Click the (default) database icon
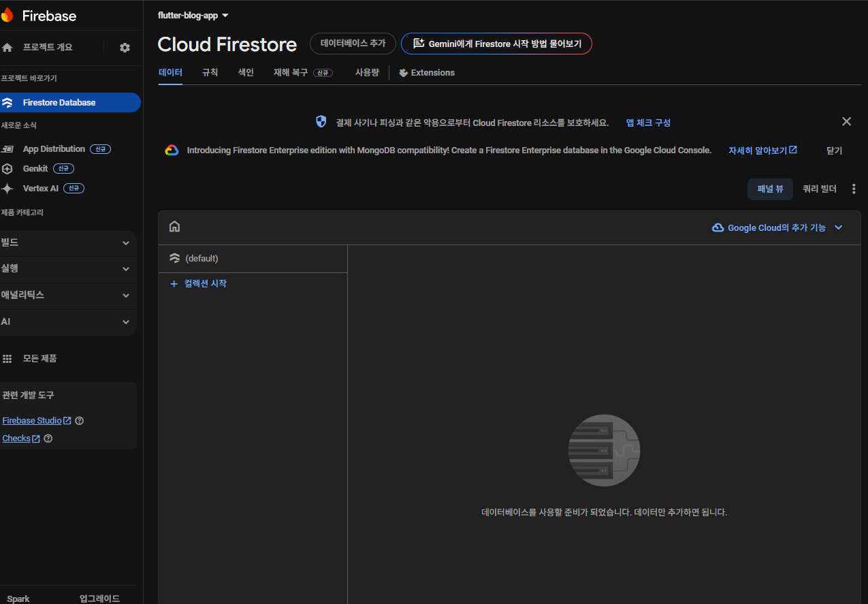The width and height of the screenshot is (868, 604). click(174, 258)
